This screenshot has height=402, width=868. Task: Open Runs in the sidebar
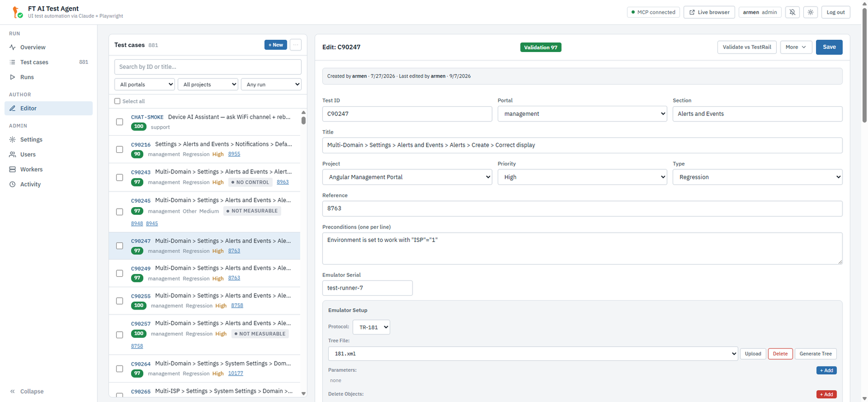point(48,77)
